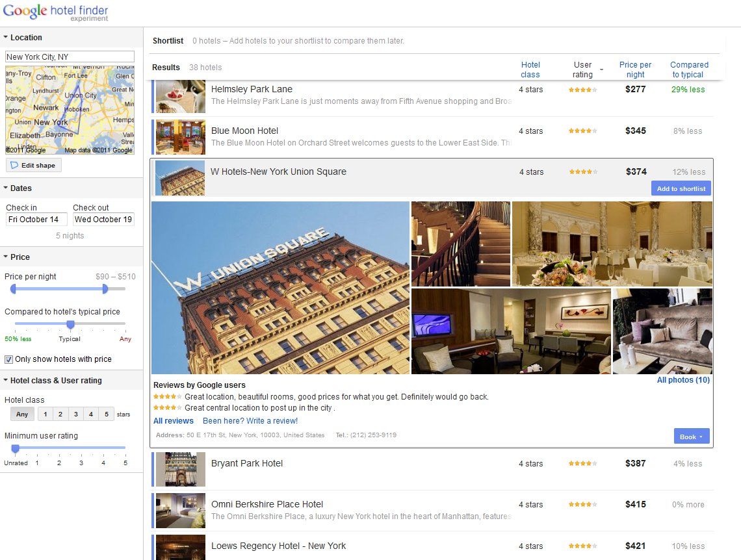The height and width of the screenshot is (560, 741).
Task: Select the Any hotel class option
Action: pos(22,414)
